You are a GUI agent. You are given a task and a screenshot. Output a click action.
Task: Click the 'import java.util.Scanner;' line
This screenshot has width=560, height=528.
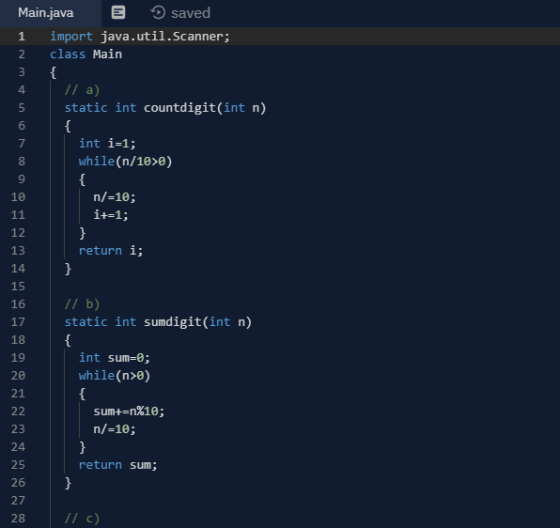(x=140, y=36)
